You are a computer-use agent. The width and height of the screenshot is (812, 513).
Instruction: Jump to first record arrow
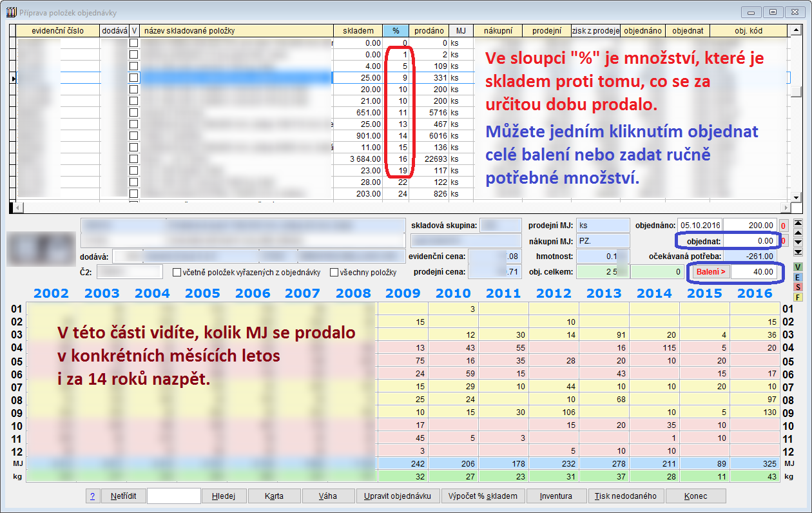[x=799, y=223]
